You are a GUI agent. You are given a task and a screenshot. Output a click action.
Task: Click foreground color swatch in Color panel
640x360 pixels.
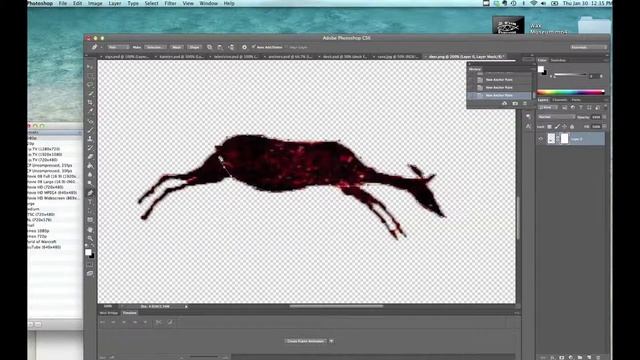(541, 69)
